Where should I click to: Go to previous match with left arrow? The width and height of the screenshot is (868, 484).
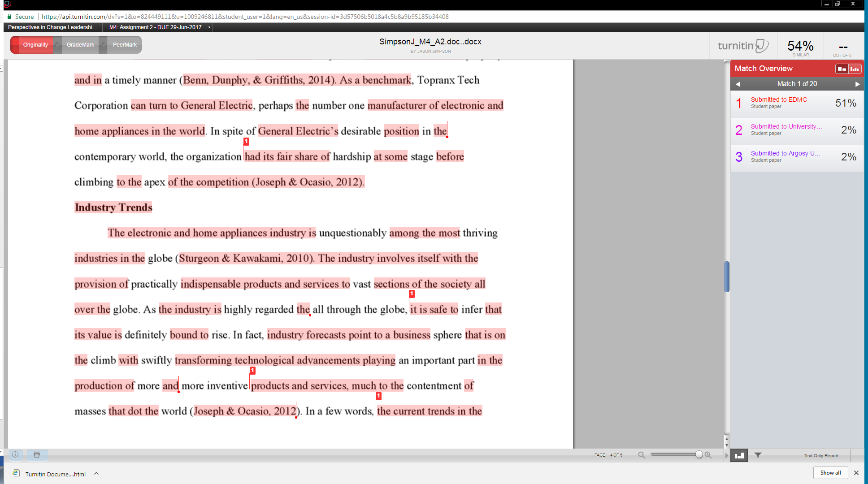738,84
